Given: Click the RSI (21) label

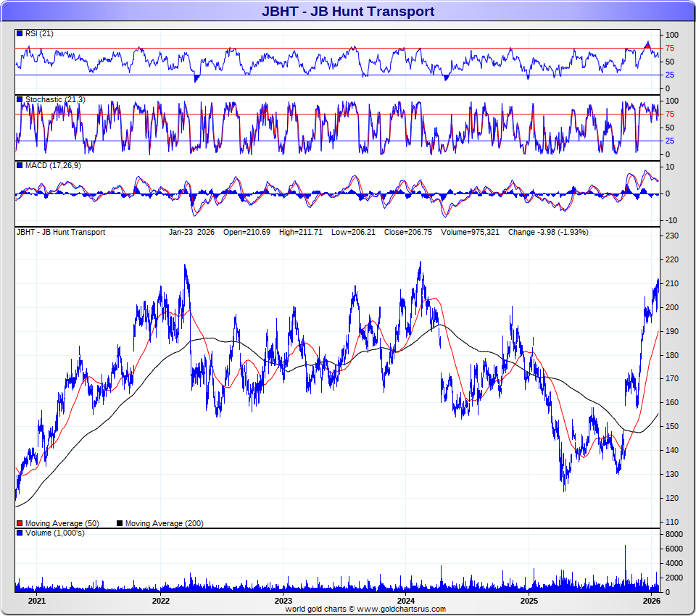Looking at the screenshot, I should pyautogui.click(x=39, y=33).
